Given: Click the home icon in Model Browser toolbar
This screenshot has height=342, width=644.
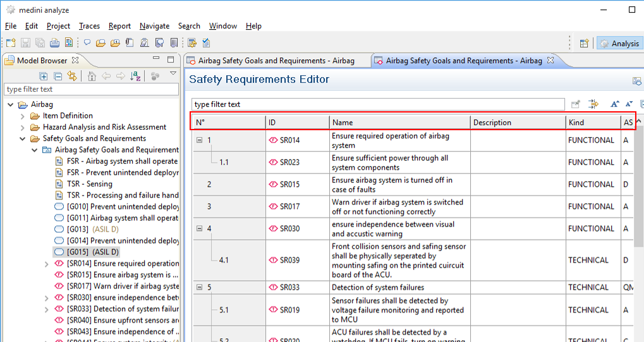Looking at the screenshot, I should (x=92, y=76).
